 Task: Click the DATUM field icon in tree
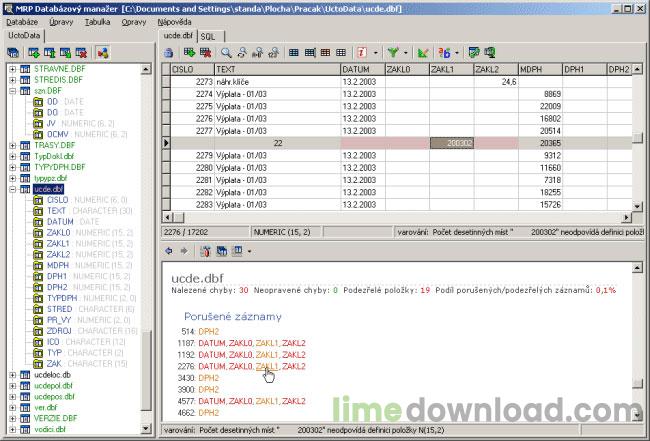(x=38, y=222)
